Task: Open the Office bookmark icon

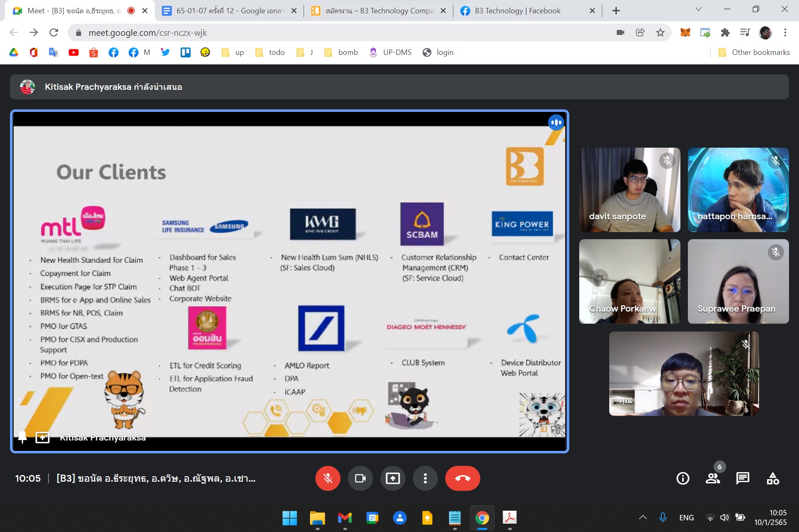Action: [34, 52]
